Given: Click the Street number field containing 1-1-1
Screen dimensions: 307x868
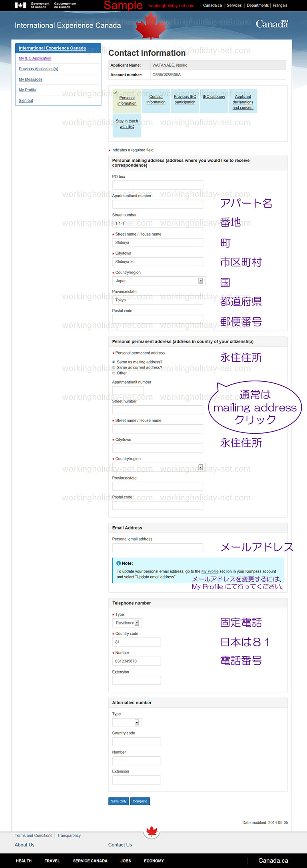Looking at the screenshot, I should tap(157, 223).
